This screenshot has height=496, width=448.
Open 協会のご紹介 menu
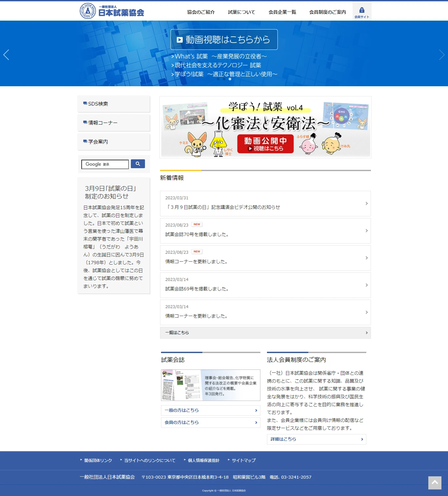201,12
